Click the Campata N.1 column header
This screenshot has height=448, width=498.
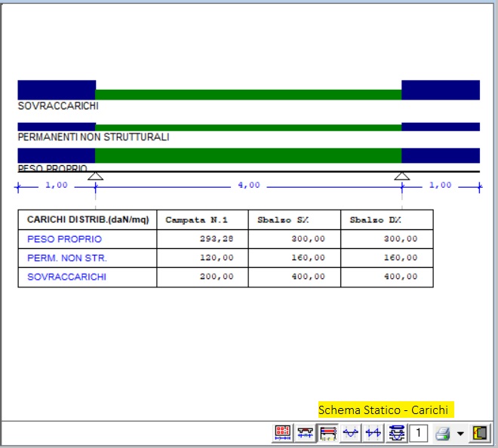coord(196,219)
